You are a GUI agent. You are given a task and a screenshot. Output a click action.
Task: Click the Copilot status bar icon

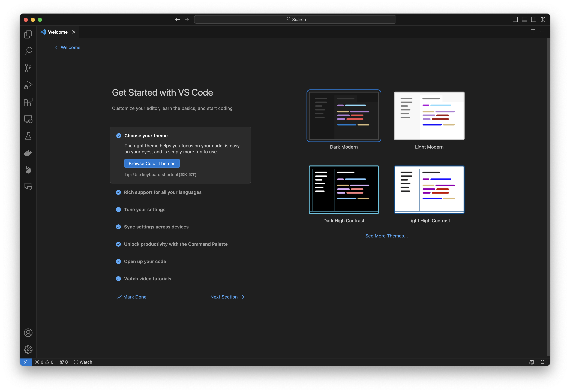tap(532, 362)
